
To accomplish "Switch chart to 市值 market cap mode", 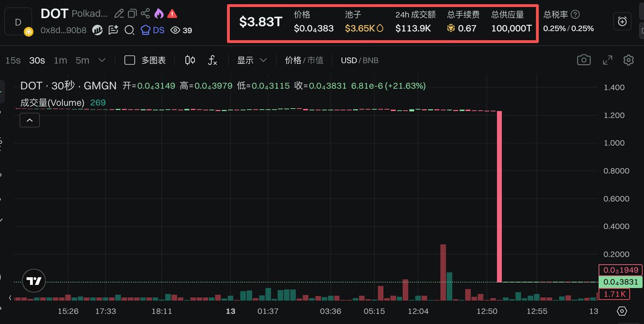I will click(x=315, y=60).
